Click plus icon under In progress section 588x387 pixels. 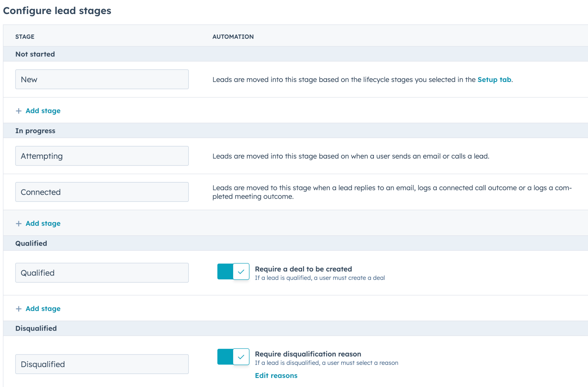19,224
